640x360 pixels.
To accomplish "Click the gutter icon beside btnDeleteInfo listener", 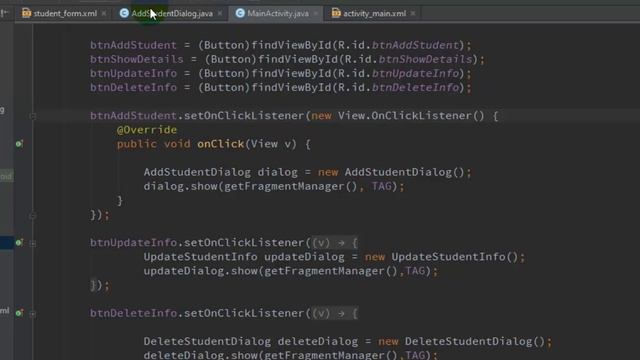I will [x=19, y=313].
